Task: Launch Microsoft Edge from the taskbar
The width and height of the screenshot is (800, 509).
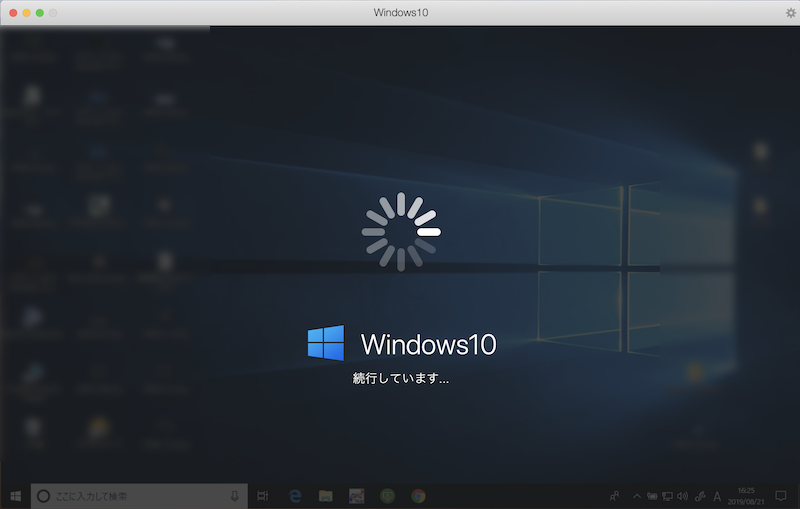Action: [295, 496]
